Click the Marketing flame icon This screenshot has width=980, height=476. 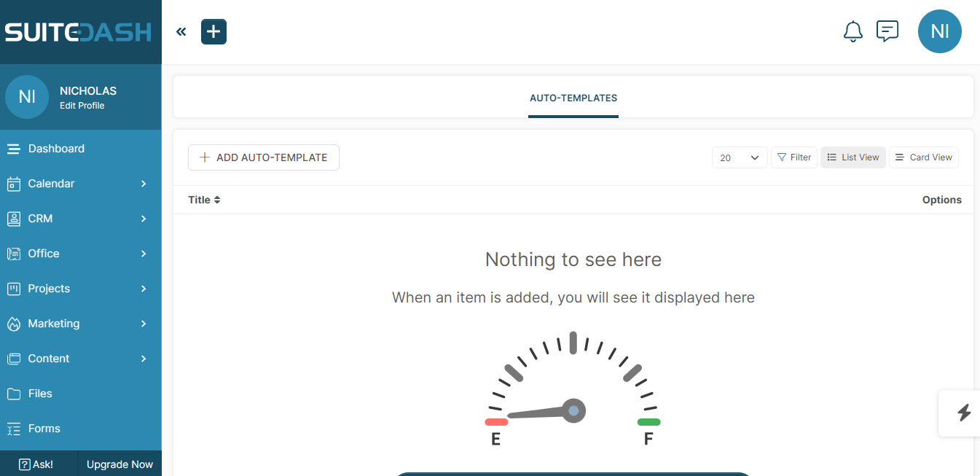click(x=13, y=324)
